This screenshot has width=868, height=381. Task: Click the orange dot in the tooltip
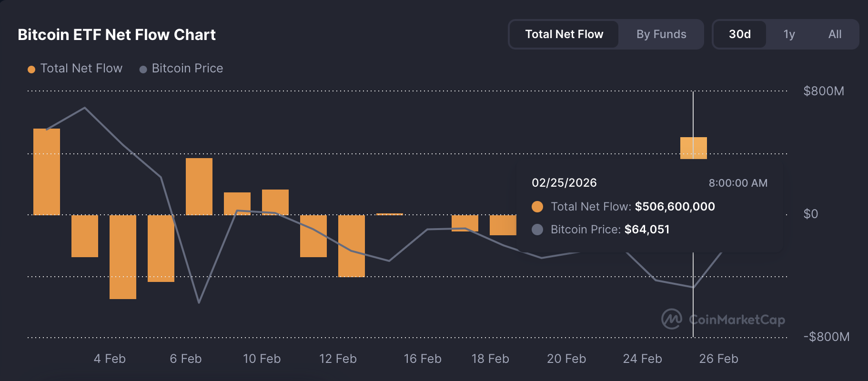(x=537, y=207)
